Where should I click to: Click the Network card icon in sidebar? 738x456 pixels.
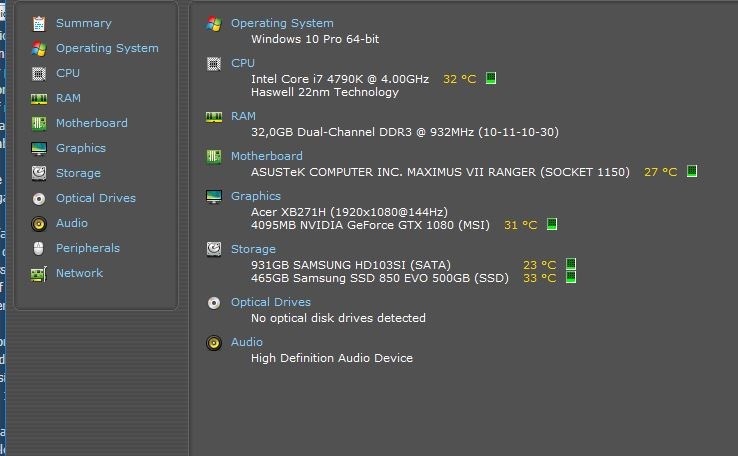(39, 274)
